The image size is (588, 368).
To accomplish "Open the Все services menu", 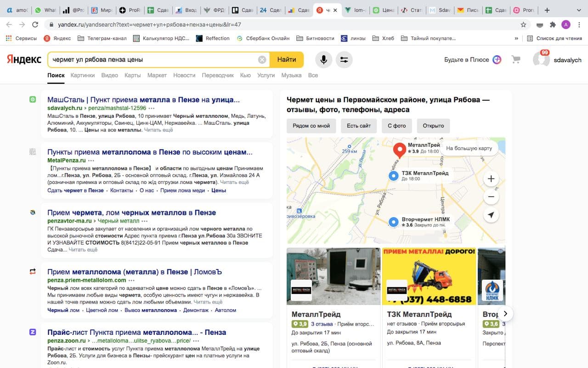I will [x=313, y=75].
